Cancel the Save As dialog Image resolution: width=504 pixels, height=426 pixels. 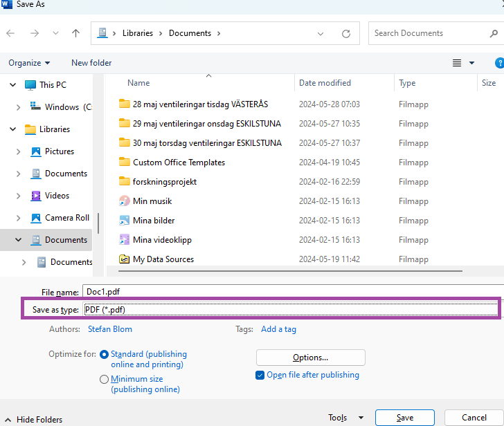point(474,417)
